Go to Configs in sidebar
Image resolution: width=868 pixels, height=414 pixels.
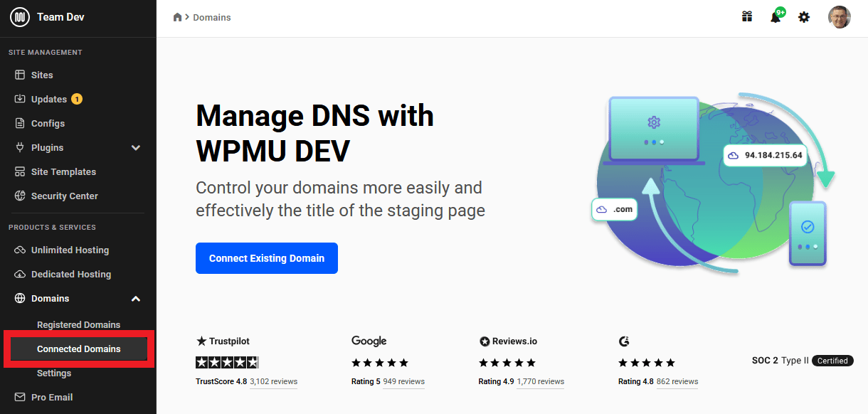[x=48, y=123]
